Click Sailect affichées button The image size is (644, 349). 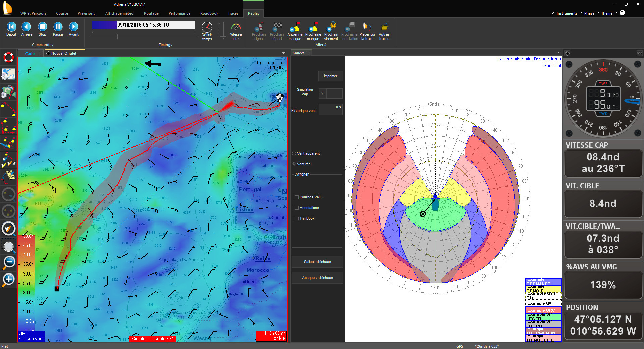click(x=317, y=262)
